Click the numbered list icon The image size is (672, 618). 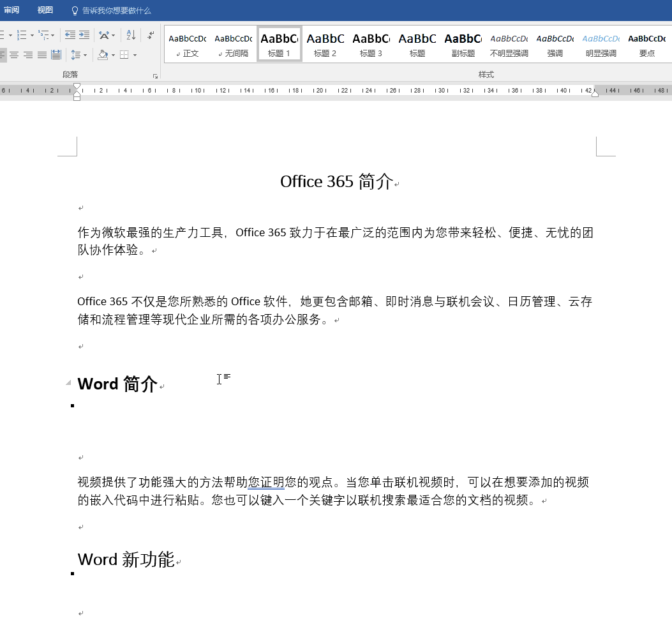pyautogui.click(x=22, y=34)
